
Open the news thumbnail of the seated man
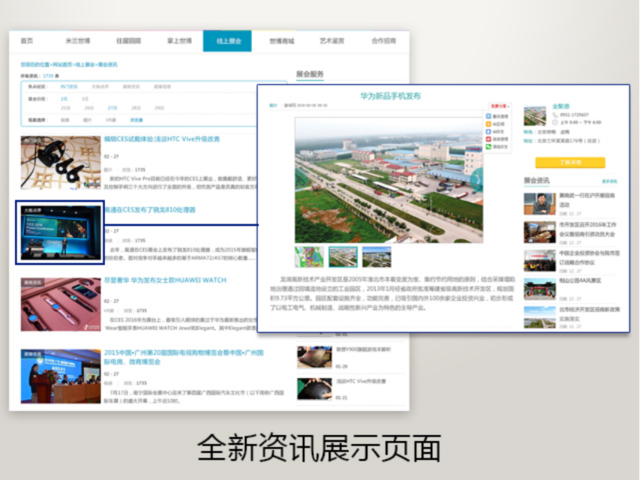(540, 204)
